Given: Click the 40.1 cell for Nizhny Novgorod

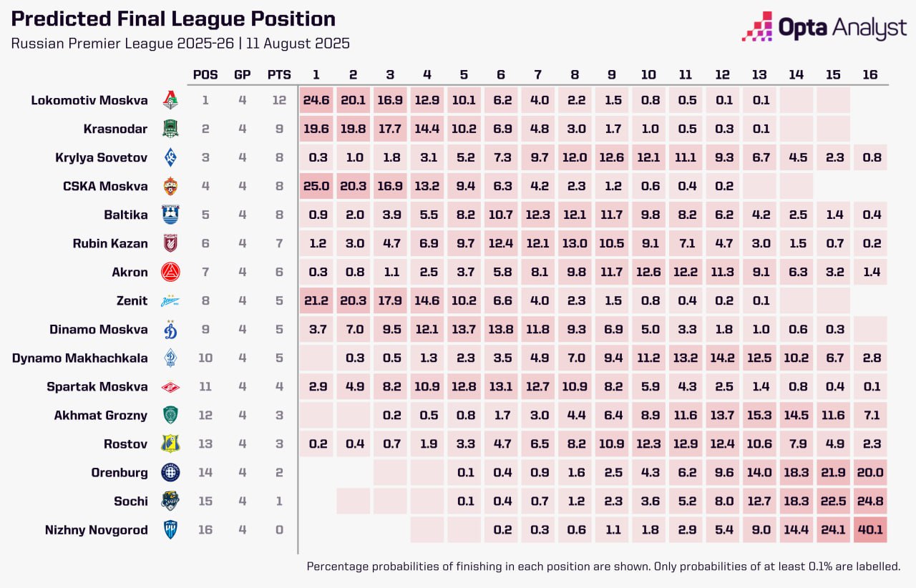Looking at the screenshot, I should click(x=870, y=530).
